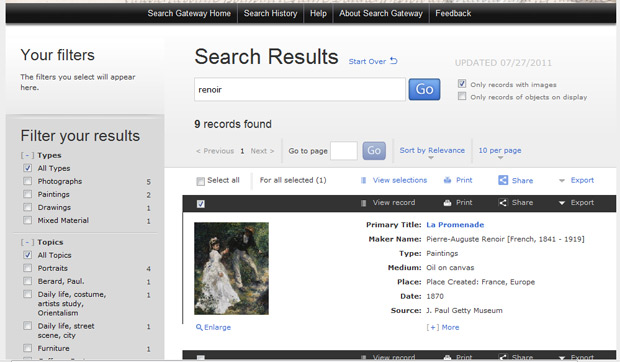This screenshot has width=620, height=362.
Task: Check the Portraits topic filter
Action: pyautogui.click(x=27, y=268)
